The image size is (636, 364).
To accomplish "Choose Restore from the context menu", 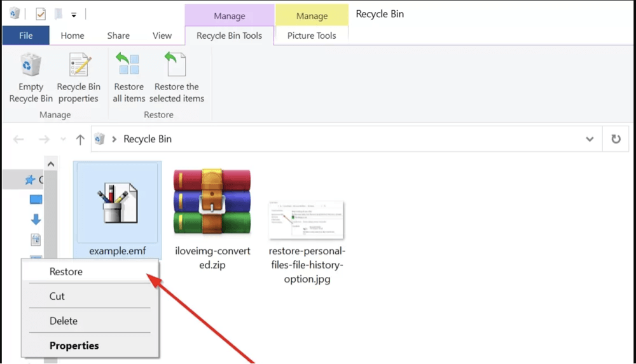I will (x=90, y=272).
